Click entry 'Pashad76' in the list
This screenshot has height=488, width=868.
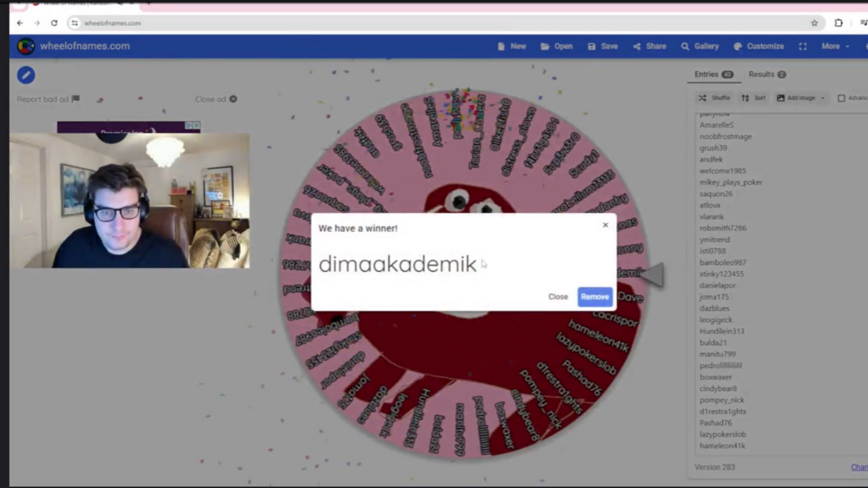(715, 423)
